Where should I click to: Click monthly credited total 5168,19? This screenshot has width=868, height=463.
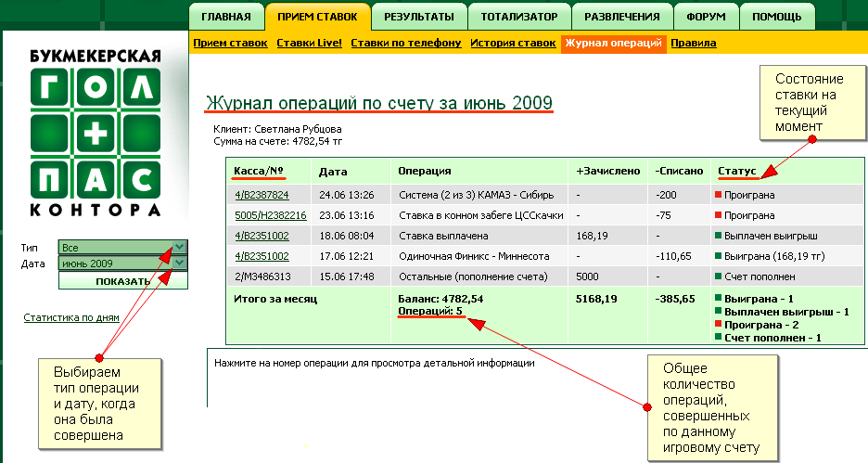pos(596,299)
